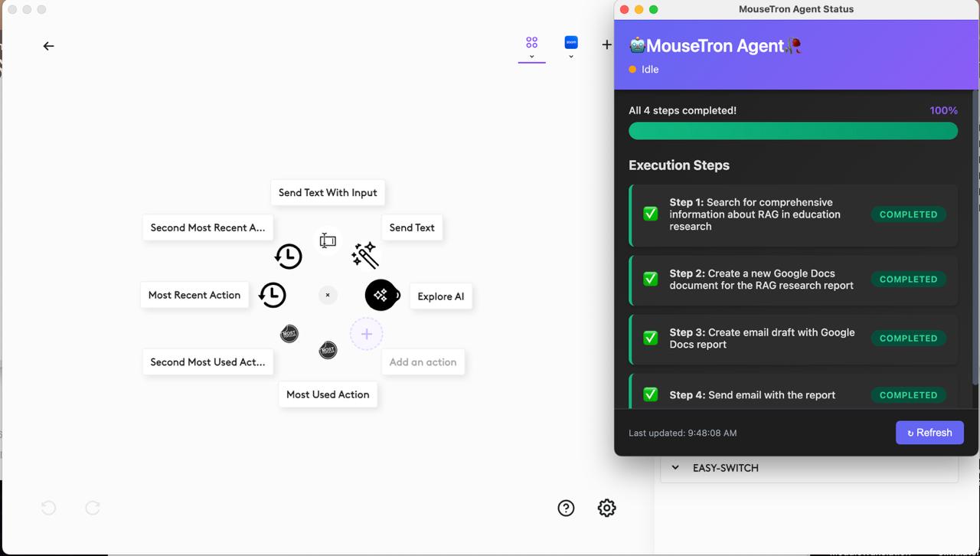The image size is (980, 556).
Task: Click the orange Idle status indicator
Action: coord(632,70)
